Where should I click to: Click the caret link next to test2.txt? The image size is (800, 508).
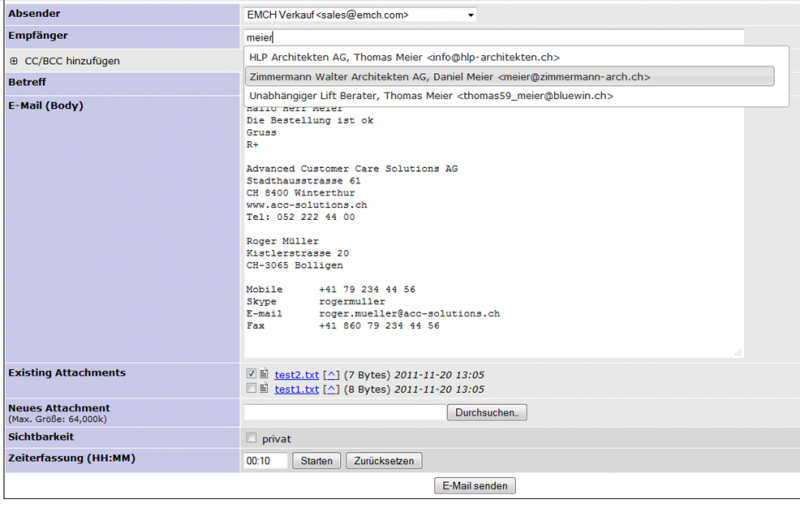tap(331, 375)
